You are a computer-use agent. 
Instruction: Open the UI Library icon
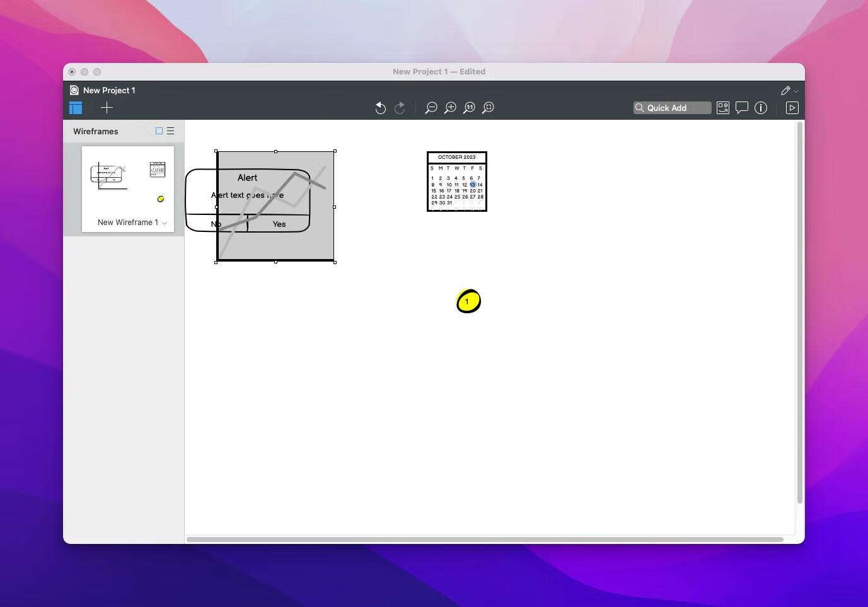click(723, 108)
